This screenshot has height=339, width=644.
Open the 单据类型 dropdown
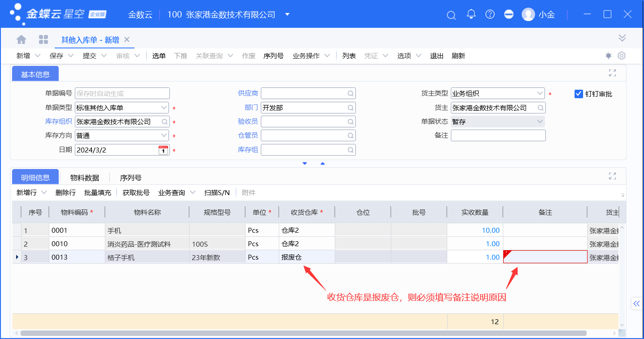(x=164, y=108)
